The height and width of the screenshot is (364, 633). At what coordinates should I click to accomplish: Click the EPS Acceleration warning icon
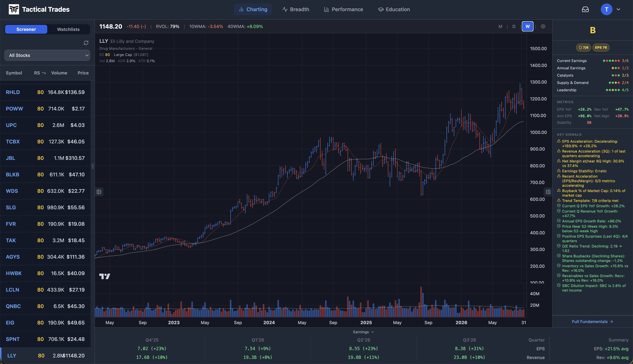[559, 141]
